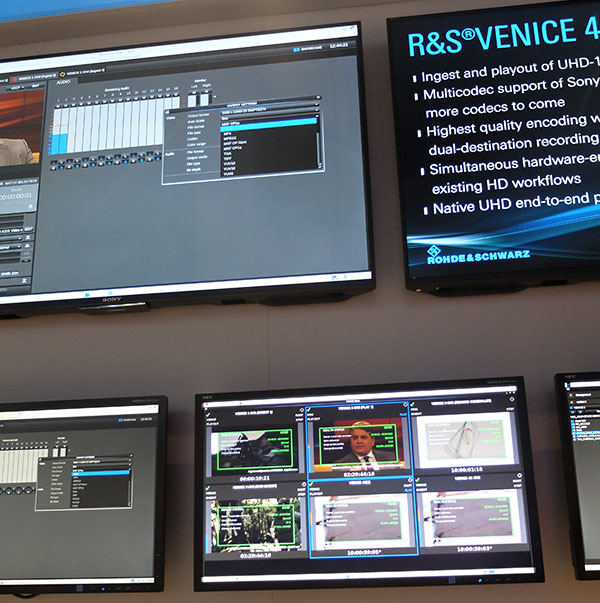Click timecode field 00:00:00:01
The width and height of the screenshot is (600, 603).
click(x=16, y=196)
